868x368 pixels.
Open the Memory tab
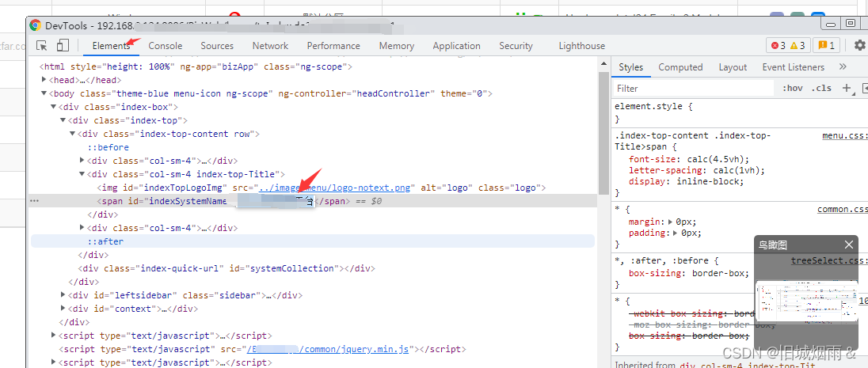(x=396, y=46)
